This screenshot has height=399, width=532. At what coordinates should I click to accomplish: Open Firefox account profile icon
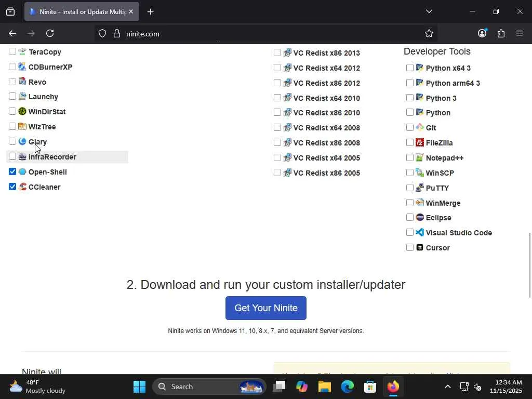[x=482, y=33]
